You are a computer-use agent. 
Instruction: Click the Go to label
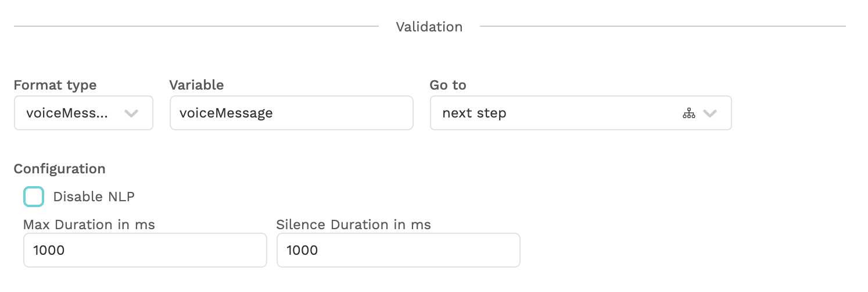pyautogui.click(x=448, y=85)
